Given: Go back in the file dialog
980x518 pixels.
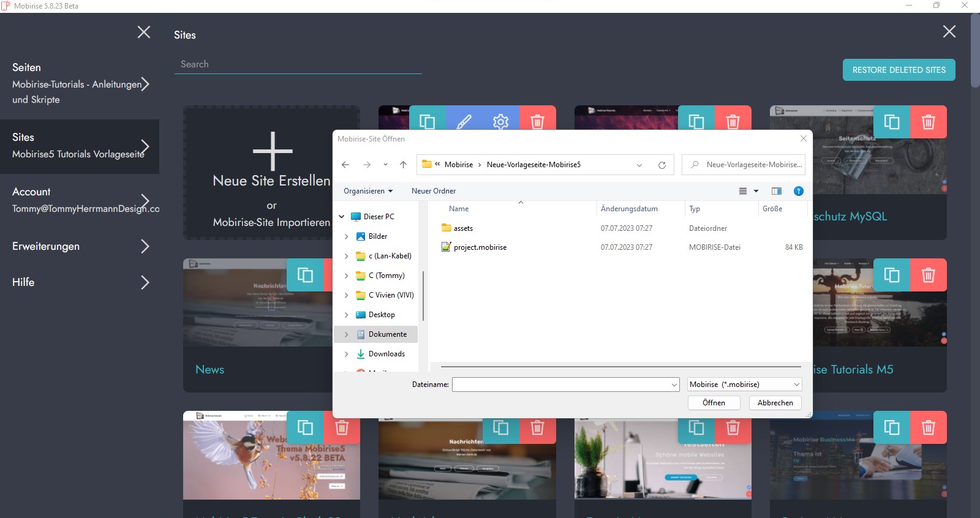Looking at the screenshot, I should pos(345,165).
